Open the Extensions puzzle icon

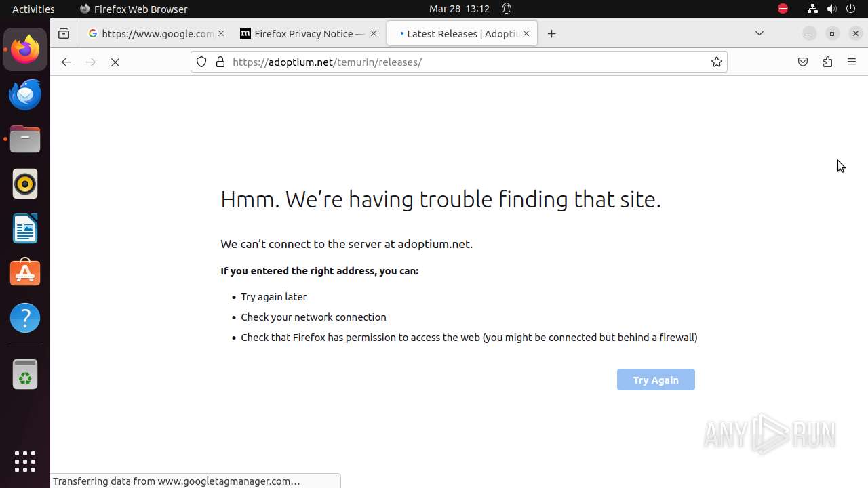(x=827, y=62)
